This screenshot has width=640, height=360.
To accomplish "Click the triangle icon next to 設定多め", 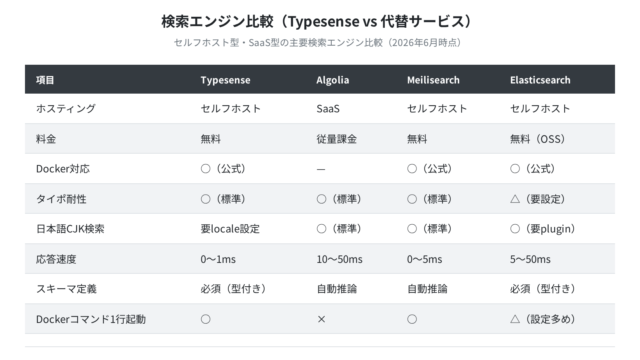I will 515,319.
